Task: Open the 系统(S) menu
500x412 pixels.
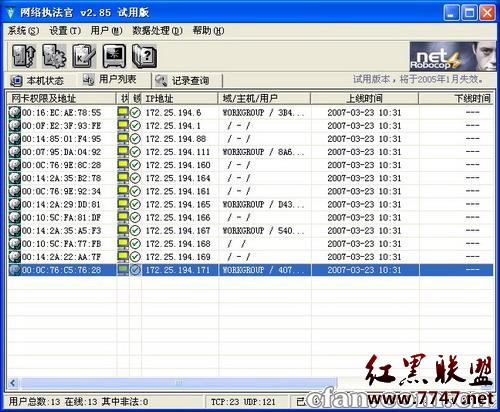Action: click(x=23, y=31)
